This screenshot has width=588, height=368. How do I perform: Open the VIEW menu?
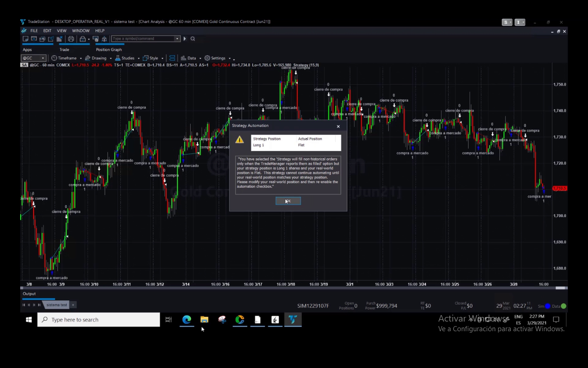[x=62, y=31]
